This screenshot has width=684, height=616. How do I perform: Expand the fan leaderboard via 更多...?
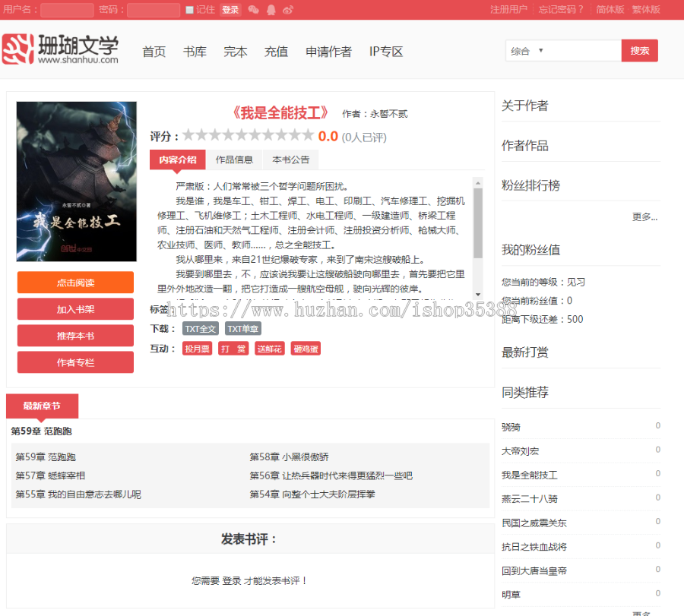pos(644,217)
